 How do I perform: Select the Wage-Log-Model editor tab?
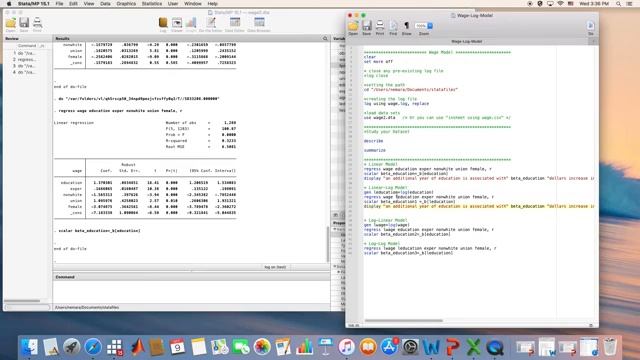[467, 42]
